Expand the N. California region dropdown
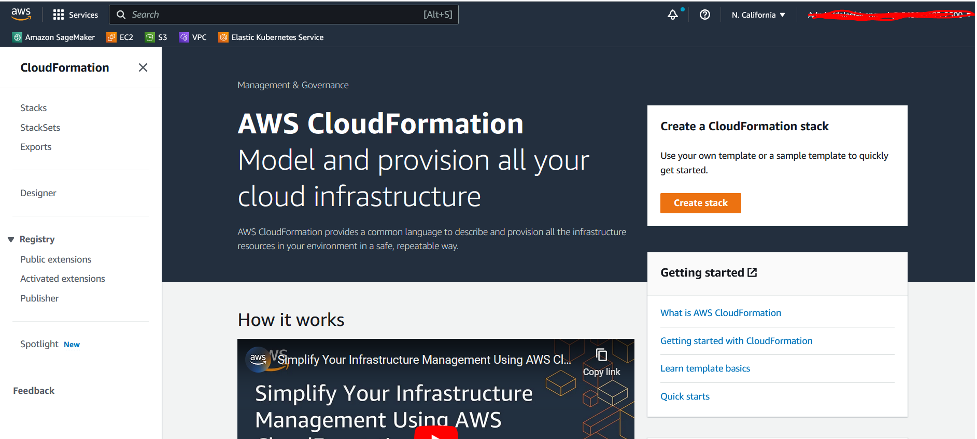The height and width of the screenshot is (439, 977). coord(758,15)
